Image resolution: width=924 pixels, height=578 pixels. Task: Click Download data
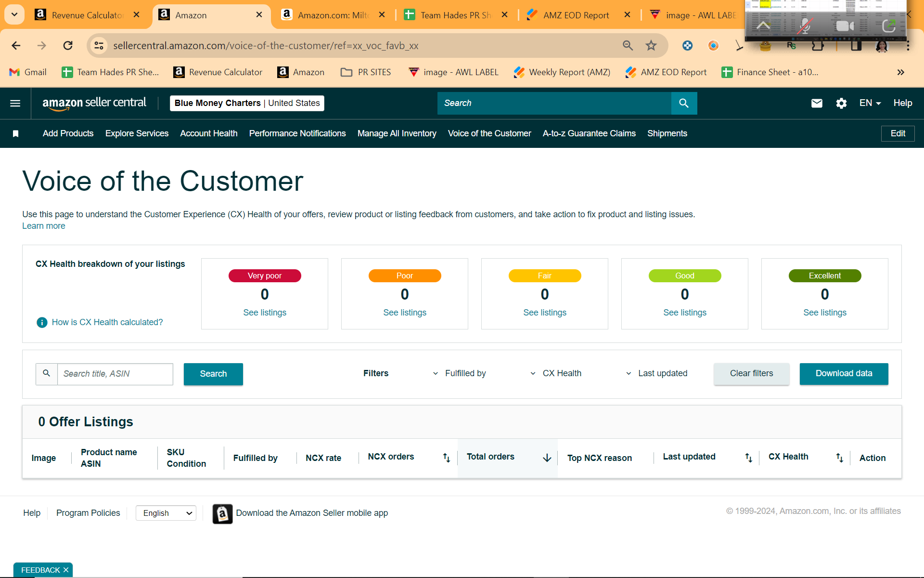844,374
